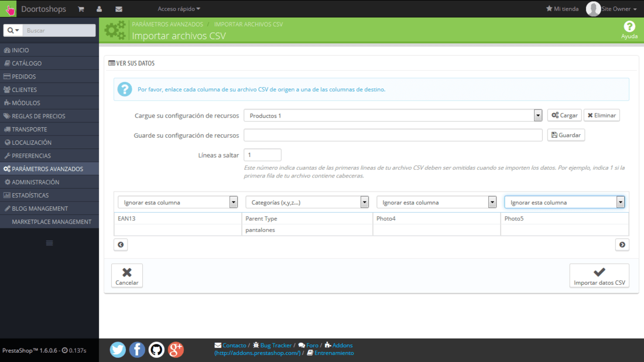Viewport: 644px width, 362px height.
Task: Click the Facebook icon in footer
Action: [x=137, y=350]
